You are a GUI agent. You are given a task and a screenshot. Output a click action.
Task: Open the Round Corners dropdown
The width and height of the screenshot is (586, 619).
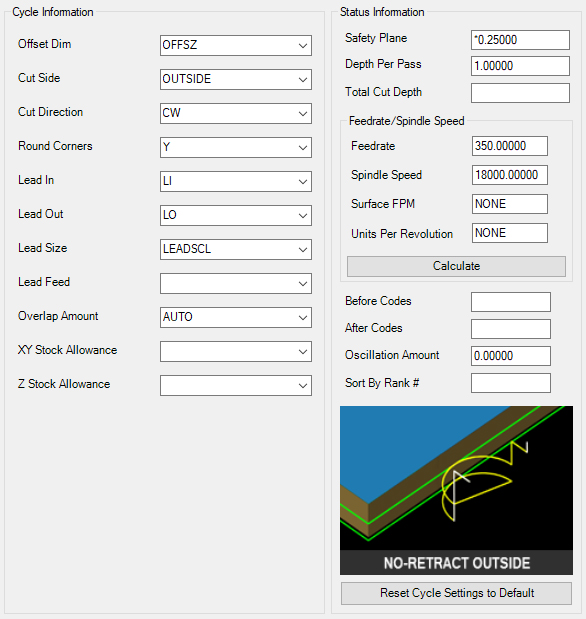tap(236, 147)
